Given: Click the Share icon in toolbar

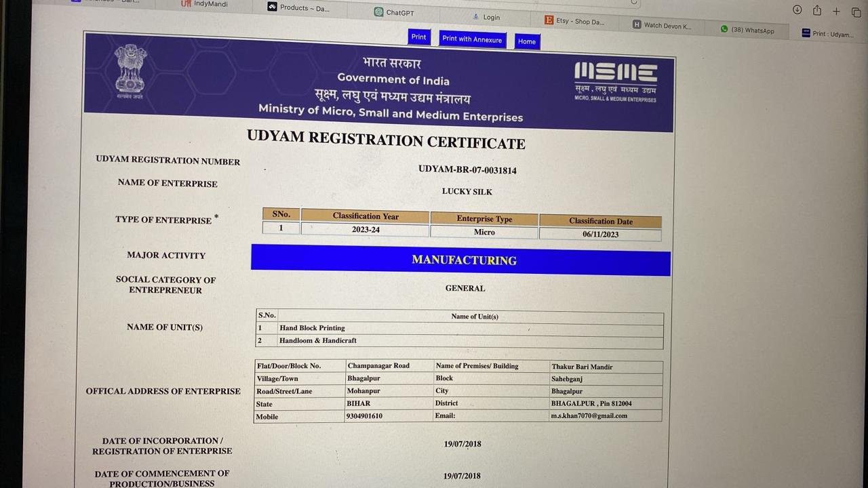Looking at the screenshot, I should tap(816, 10).
